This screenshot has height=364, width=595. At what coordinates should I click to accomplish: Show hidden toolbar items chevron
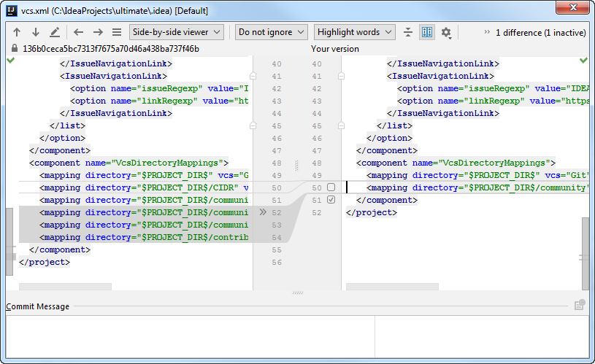point(487,32)
